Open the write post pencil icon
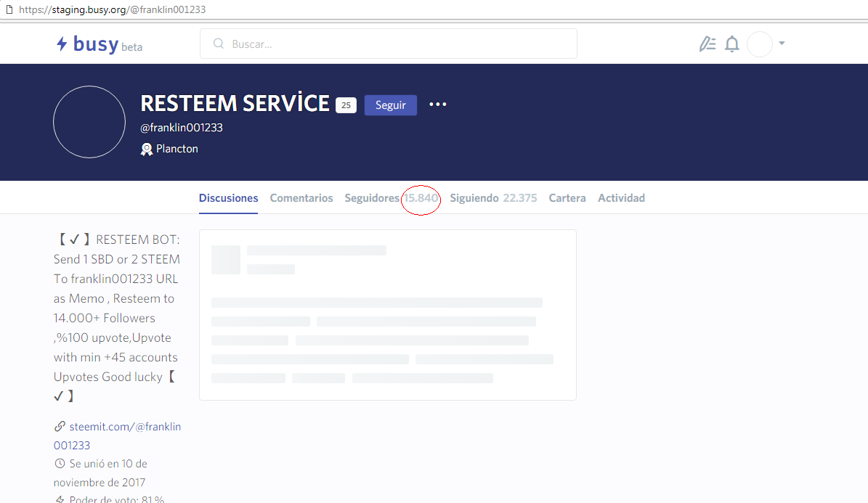 [707, 44]
